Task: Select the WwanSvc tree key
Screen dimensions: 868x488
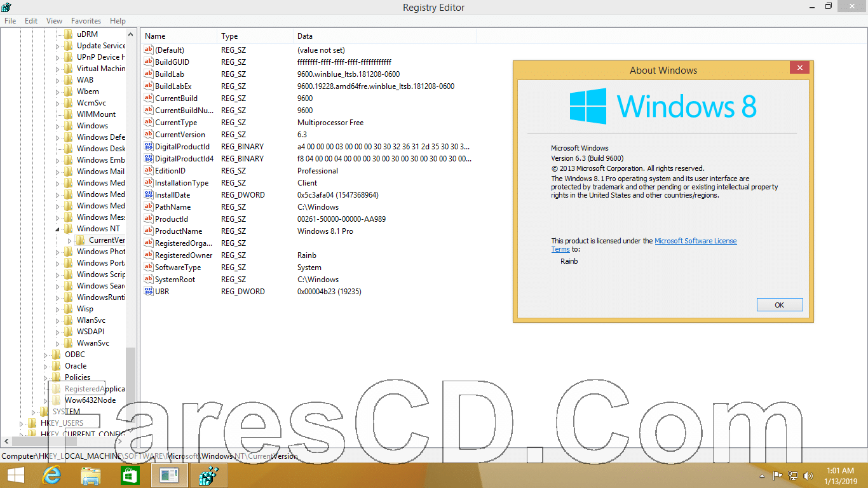Action: (93, 343)
